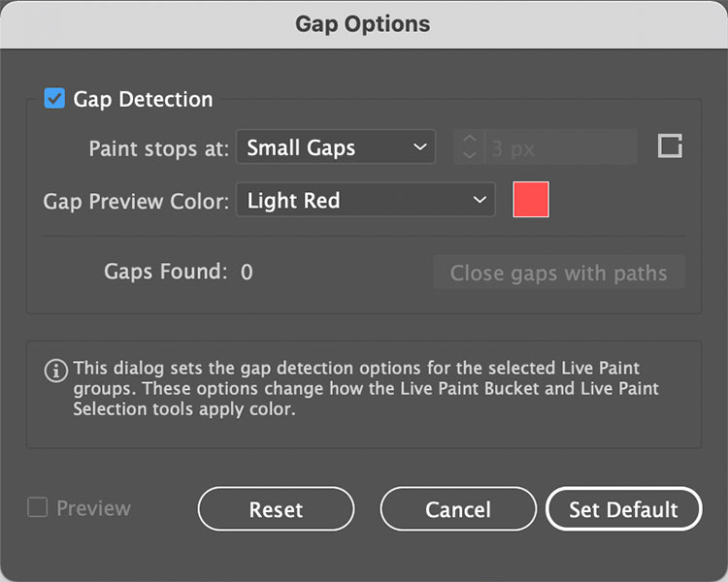728x582 pixels.
Task: Click the custom gap stepper up arrow
Action: 470,140
